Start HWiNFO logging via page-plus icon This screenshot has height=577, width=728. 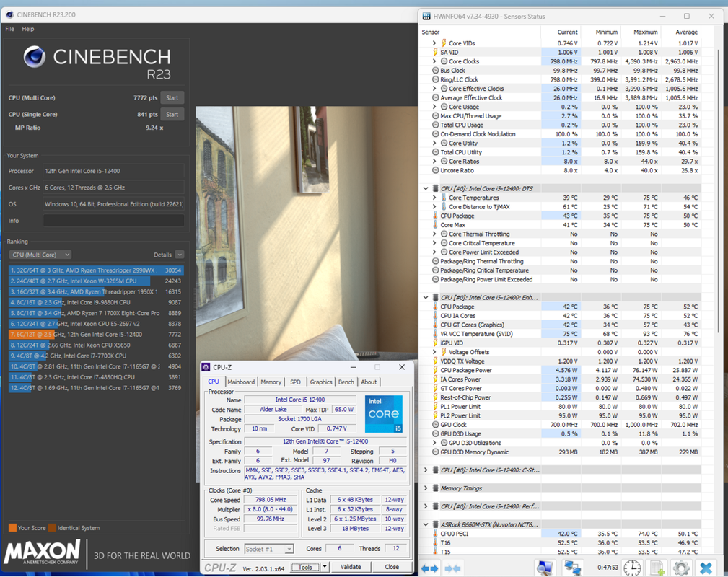pos(657,567)
